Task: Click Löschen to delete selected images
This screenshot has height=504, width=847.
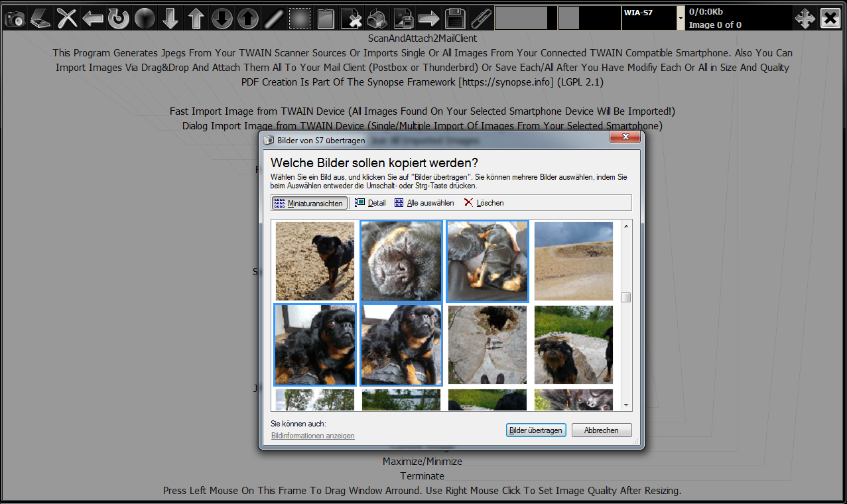Action: pos(484,203)
